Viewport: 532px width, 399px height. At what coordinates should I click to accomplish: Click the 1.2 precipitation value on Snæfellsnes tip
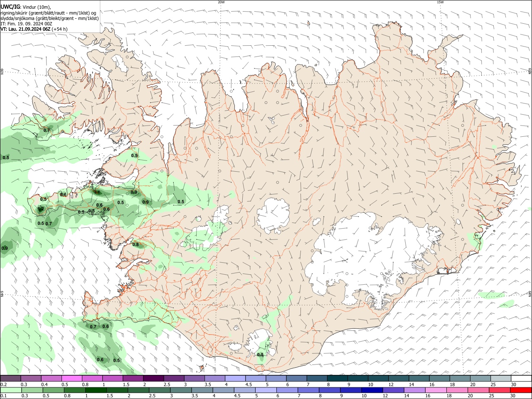tap(41, 209)
